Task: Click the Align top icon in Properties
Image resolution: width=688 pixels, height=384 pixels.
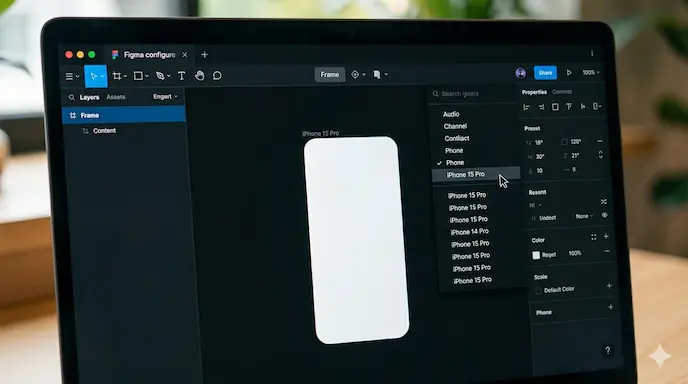Action: pos(569,106)
